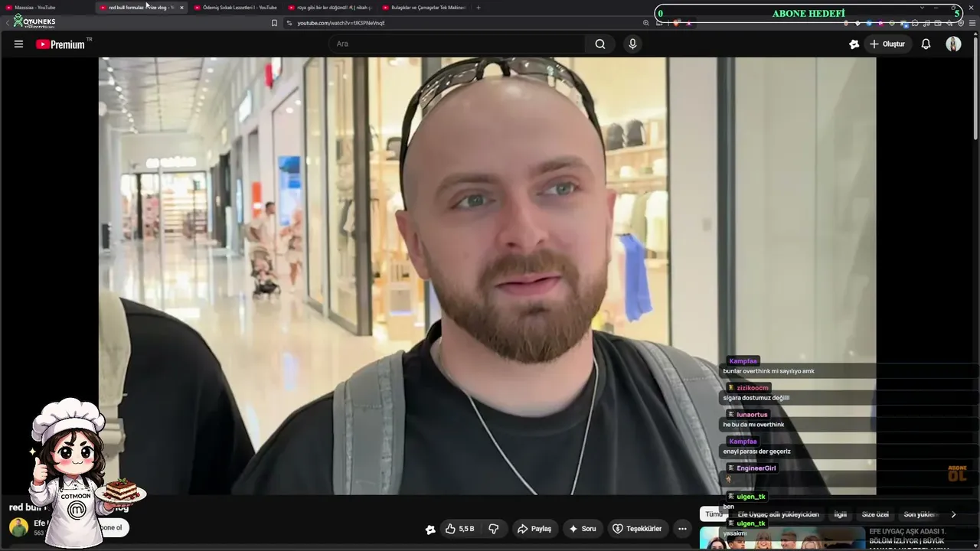980x551 pixels.
Task: Open the channel avatar below video
Action: point(18,527)
